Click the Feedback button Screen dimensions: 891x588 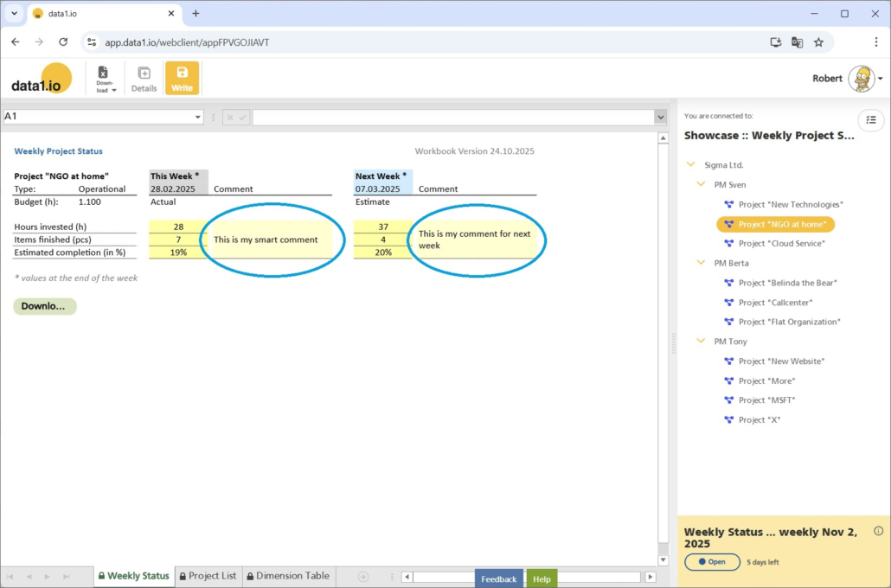click(498, 578)
